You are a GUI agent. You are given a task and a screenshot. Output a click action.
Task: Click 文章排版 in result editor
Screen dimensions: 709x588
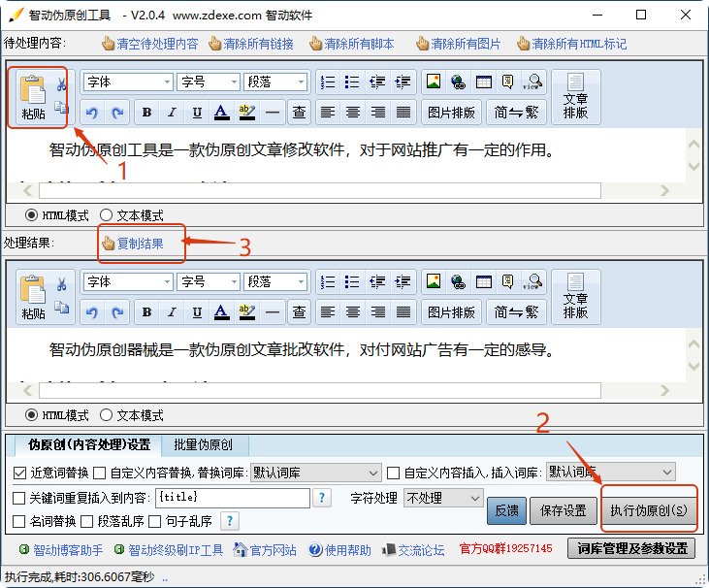pyautogui.click(x=575, y=297)
